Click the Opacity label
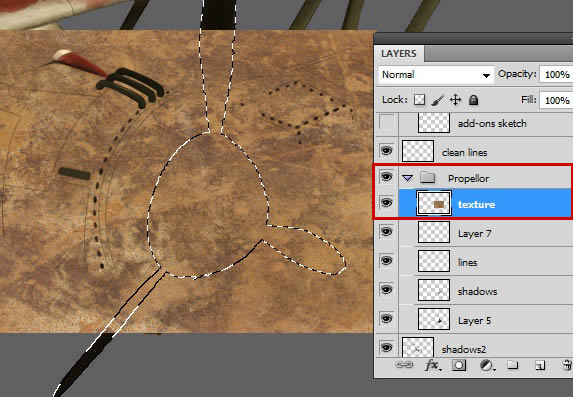 [517, 74]
